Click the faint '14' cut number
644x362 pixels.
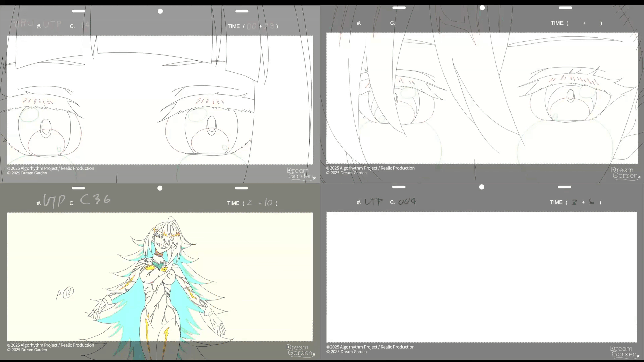tap(85, 25)
